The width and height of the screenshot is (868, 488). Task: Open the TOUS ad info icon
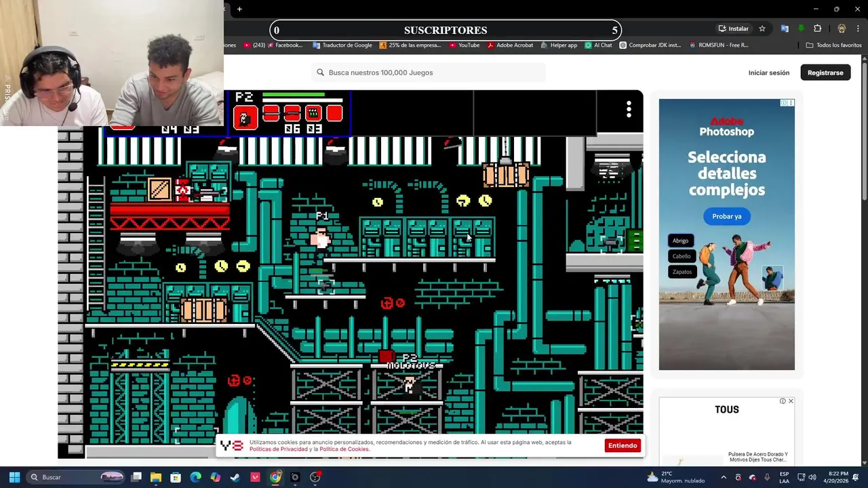[783, 401]
